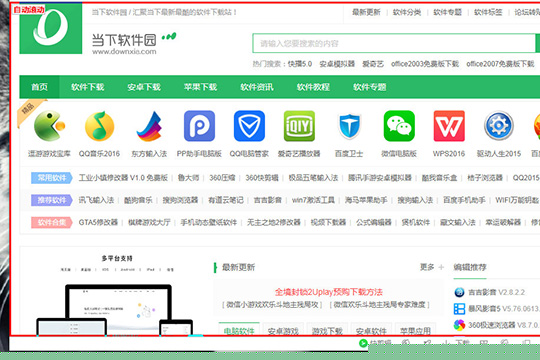Click the 当下软件园 green site logo
This screenshot has height=360, width=540.
51,28
